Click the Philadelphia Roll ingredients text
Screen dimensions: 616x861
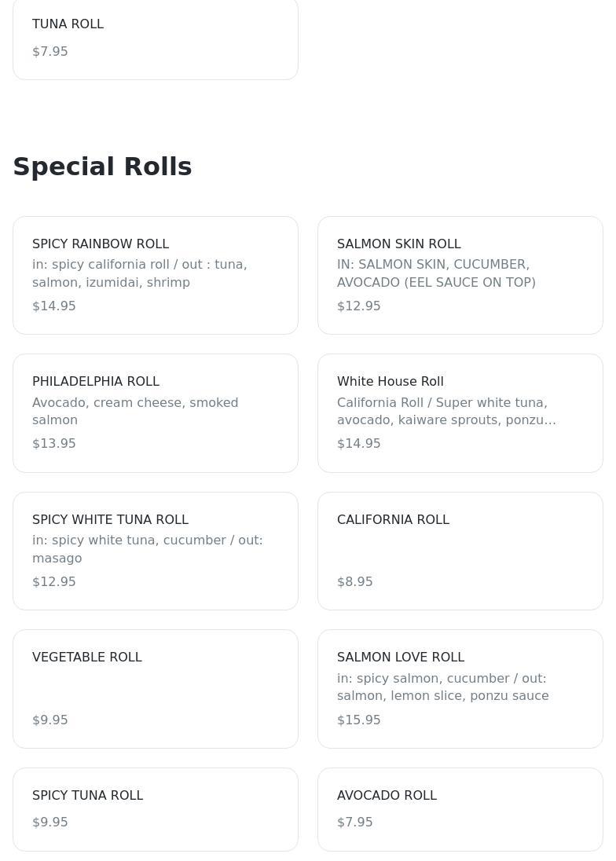(135, 411)
